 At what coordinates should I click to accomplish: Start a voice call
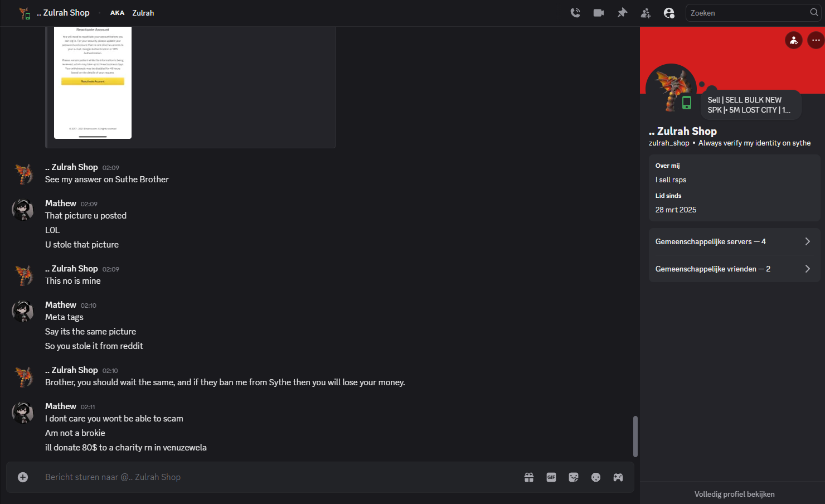575,13
